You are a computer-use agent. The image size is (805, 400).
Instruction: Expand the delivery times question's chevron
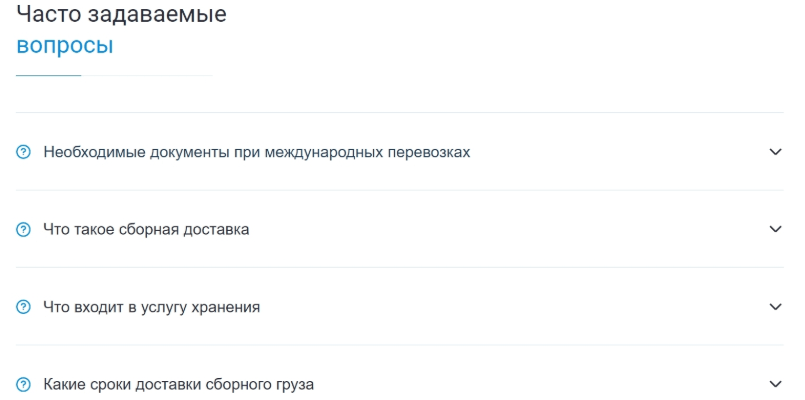(x=775, y=384)
